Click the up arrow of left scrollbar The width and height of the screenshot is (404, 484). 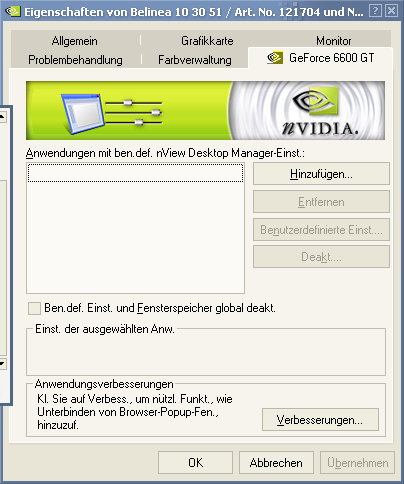tap(3, 117)
